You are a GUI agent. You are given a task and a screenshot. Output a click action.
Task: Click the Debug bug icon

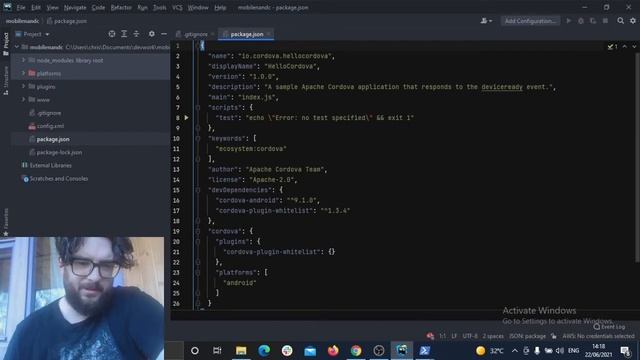pos(581,21)
